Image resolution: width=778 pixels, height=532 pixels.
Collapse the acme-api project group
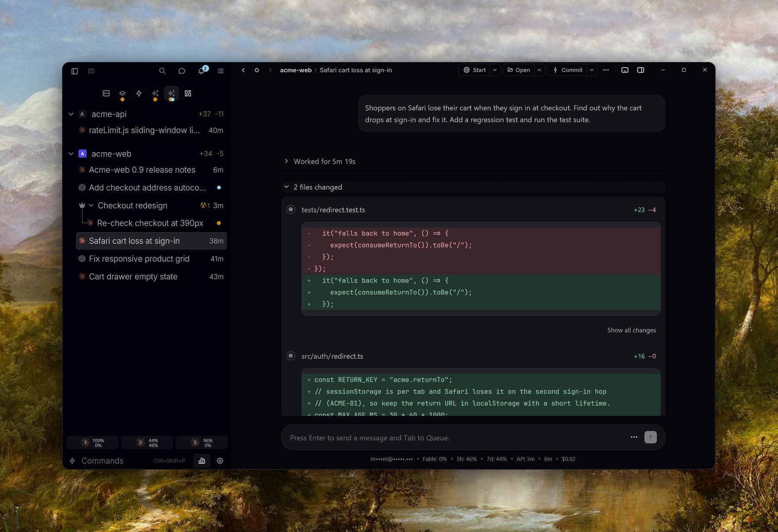point(71,114)
